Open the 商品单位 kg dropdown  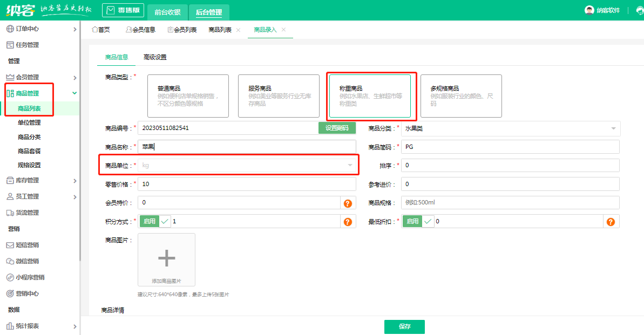pos(247,166)
